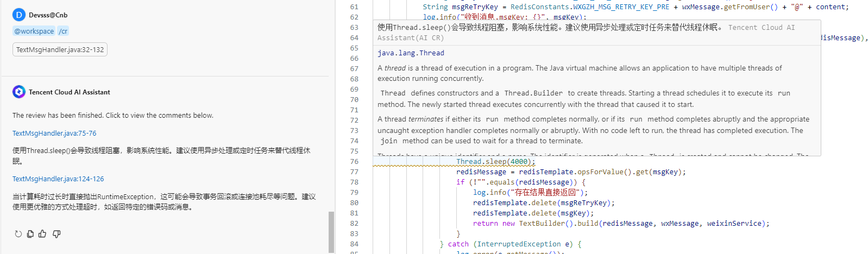
Task: Click the 'review has been finished' message
Action: (113, 115)
